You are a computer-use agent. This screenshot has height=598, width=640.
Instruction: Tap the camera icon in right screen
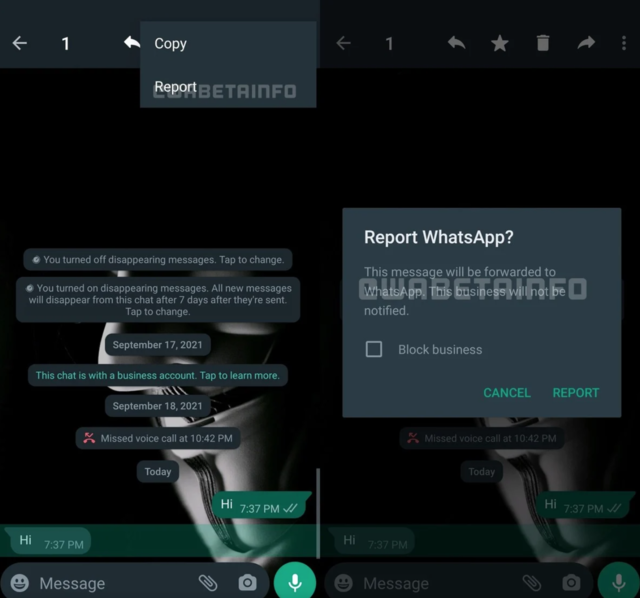click(571, 582)
